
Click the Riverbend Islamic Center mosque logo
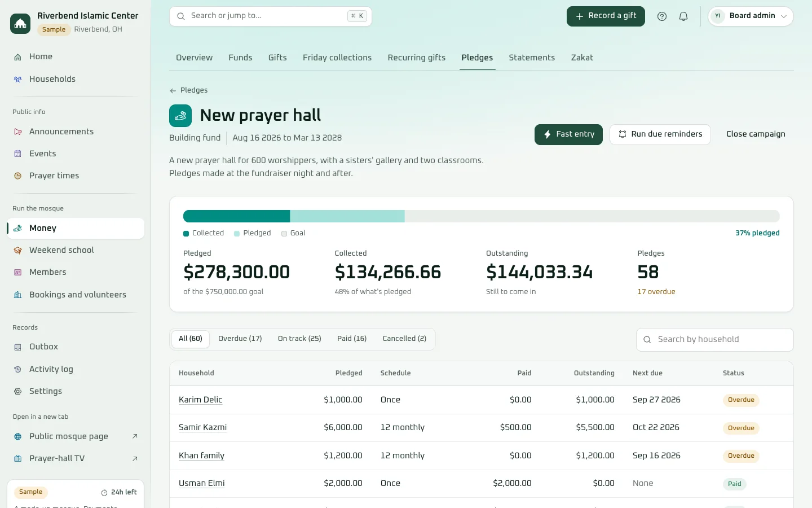20,23
